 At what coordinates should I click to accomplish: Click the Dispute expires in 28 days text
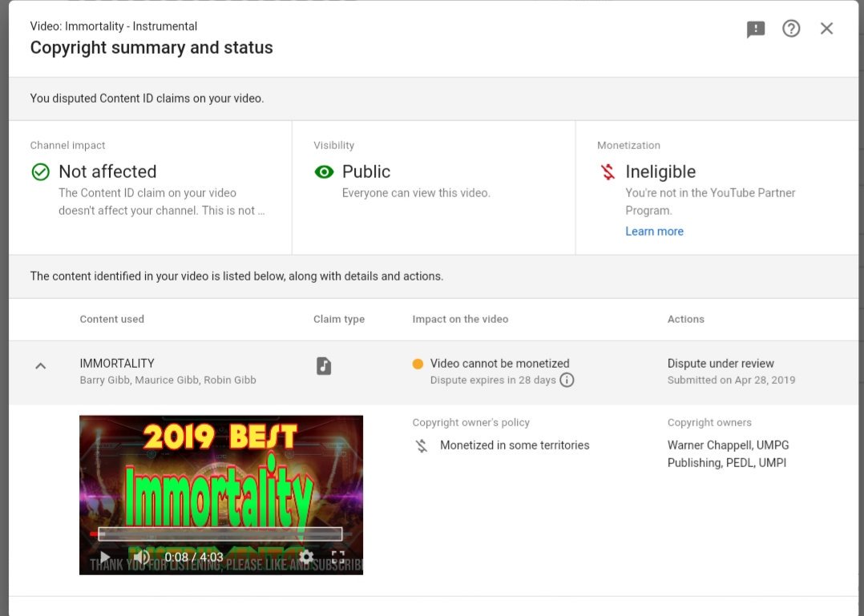pos(493,380)
